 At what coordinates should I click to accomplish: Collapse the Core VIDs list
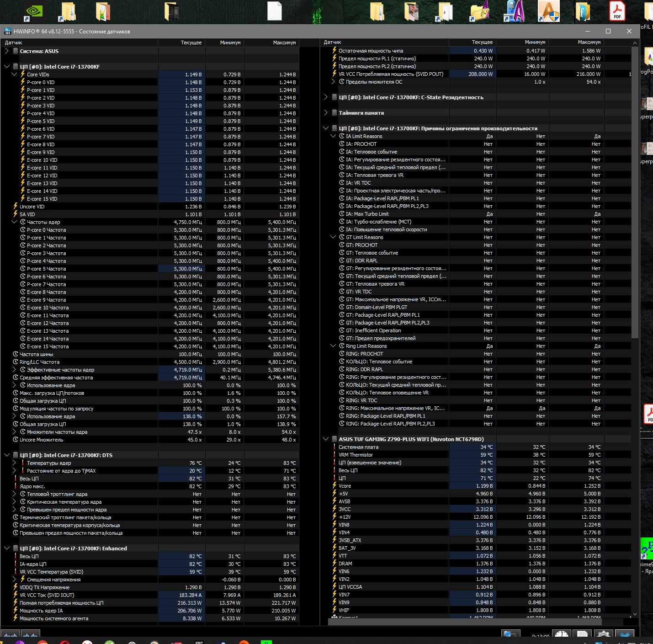[x=14, y=75]
